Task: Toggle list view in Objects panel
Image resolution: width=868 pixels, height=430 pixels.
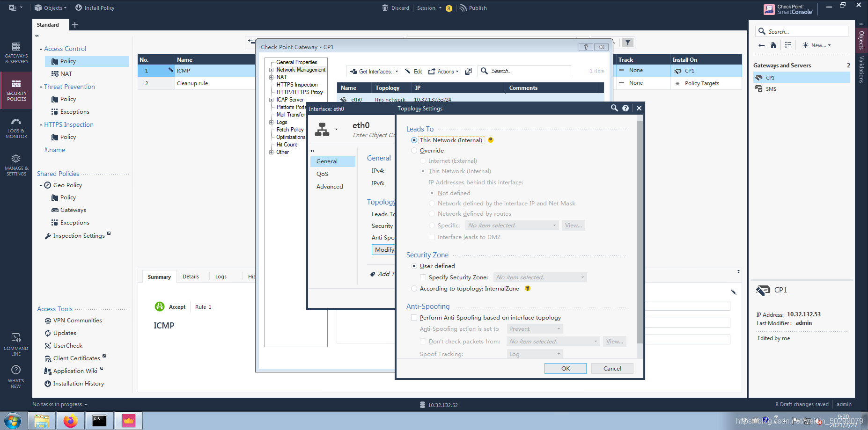Action: pyautogui.click(x=788, y=45)
